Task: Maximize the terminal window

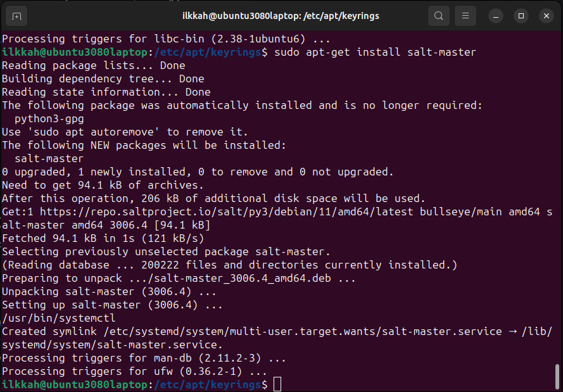Action: point(521,16)
